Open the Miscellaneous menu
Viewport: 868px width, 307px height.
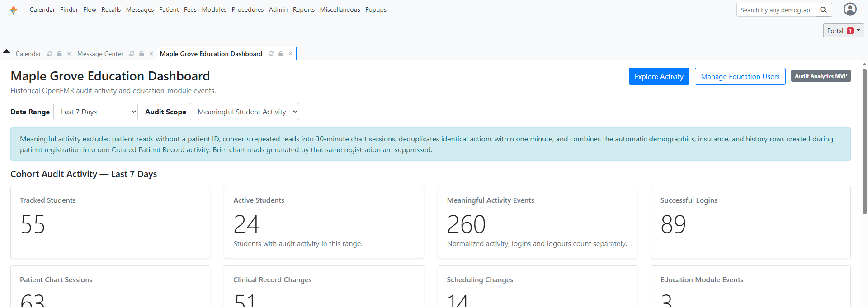click(340, 9)
